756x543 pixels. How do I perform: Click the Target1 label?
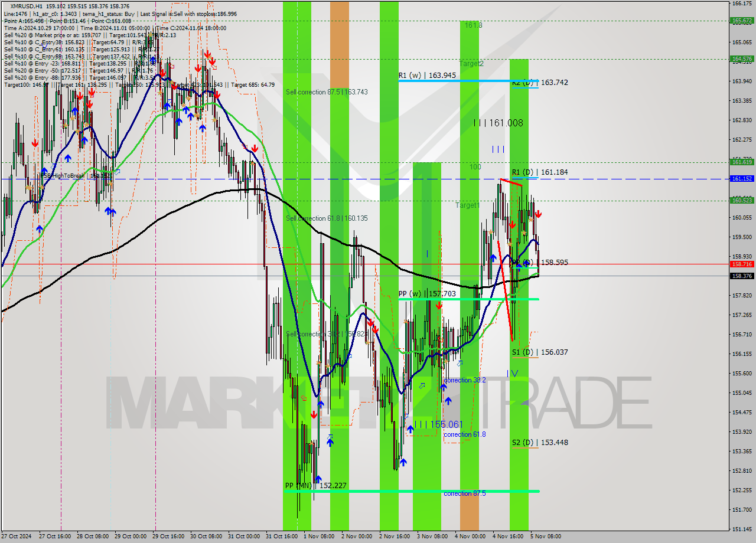click(x=467, y=205)
